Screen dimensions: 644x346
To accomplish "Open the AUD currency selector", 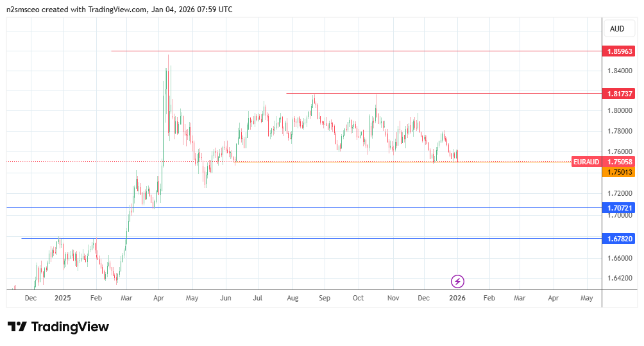I will click(617, 29).
